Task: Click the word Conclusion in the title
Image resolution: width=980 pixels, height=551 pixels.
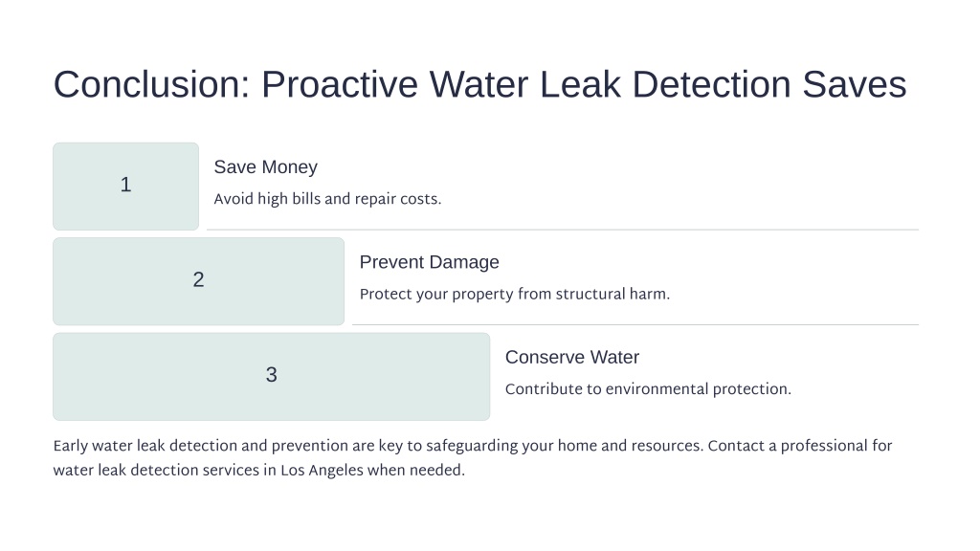Action: pyautogui.click(x=151, y=84)
